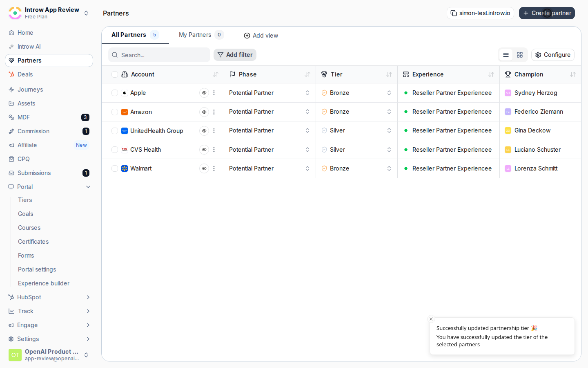Collapse the Portal section in sidebar
This screenshot has width=588, height=368.
(88, 187)
